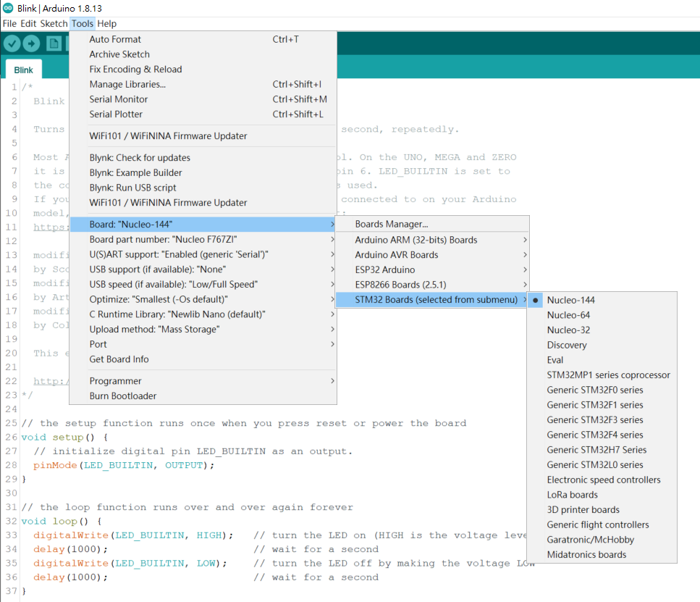Select Burn Bootloader
This screenshot has height=602, width=700.
coord(203,396)
